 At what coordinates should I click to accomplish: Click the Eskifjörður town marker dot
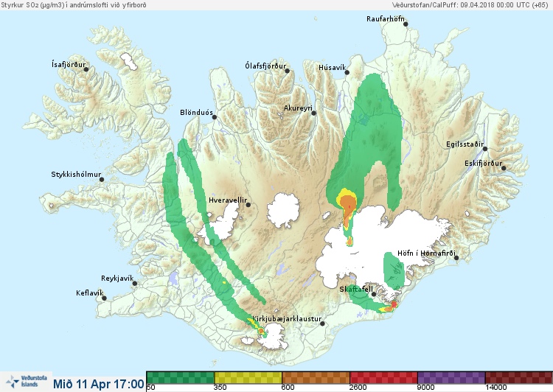click(504, 168)
